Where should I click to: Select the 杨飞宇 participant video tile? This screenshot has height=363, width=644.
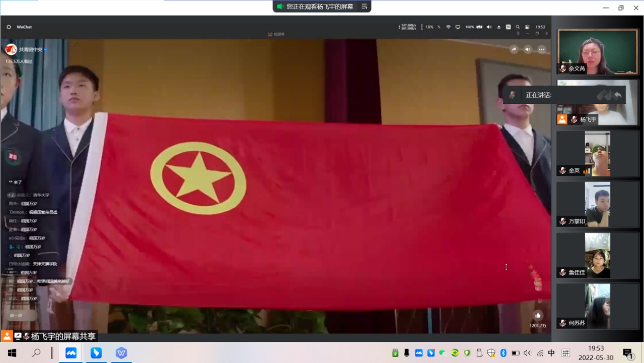(598, 102)
